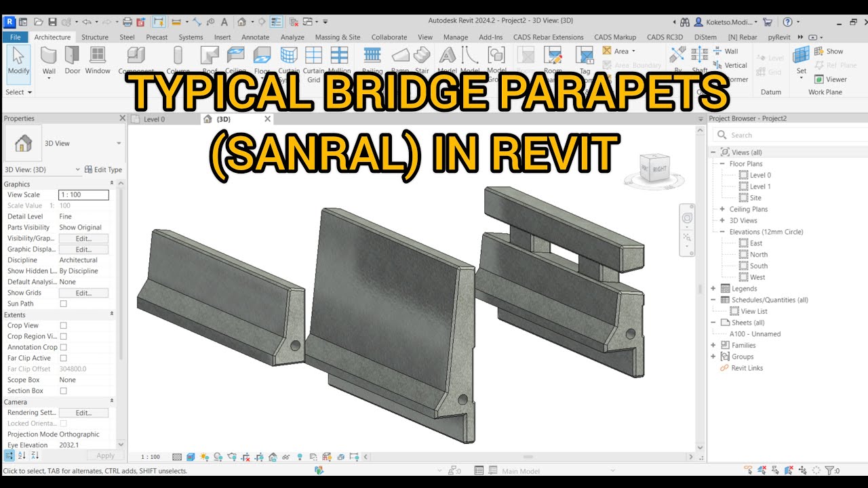Image resolution: width=868 pixels, height=488 pixels.
Task: Expand the Groups node
Action: (713, 357)
